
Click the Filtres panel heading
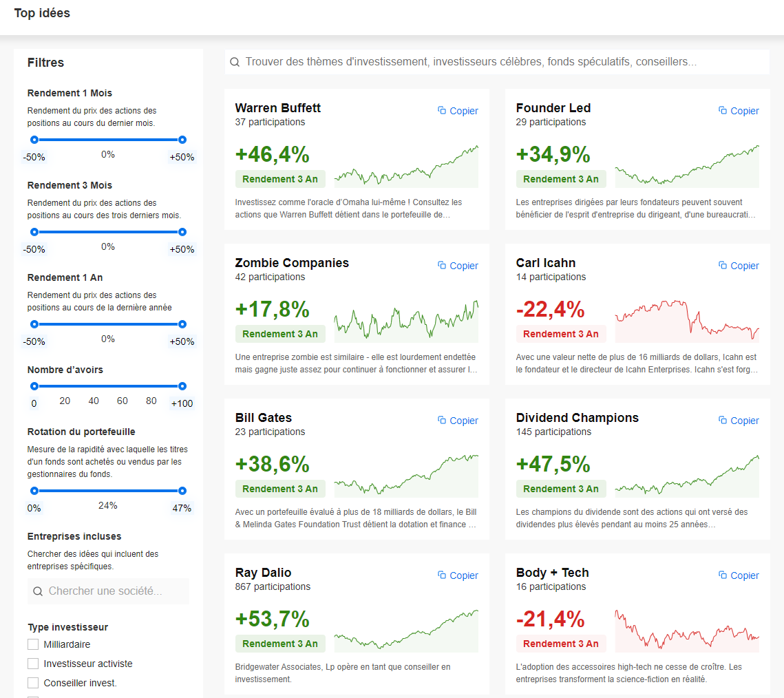pos(45,63)
